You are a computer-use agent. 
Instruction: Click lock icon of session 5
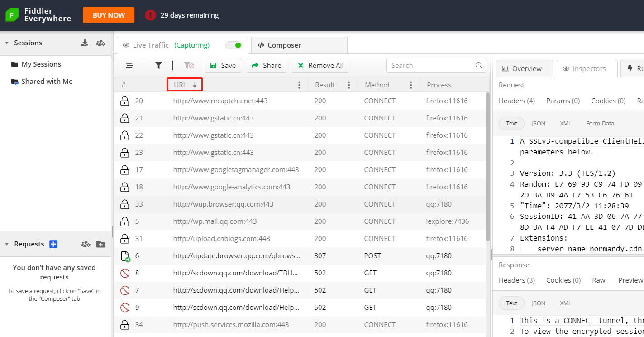[x=124, y=221]
